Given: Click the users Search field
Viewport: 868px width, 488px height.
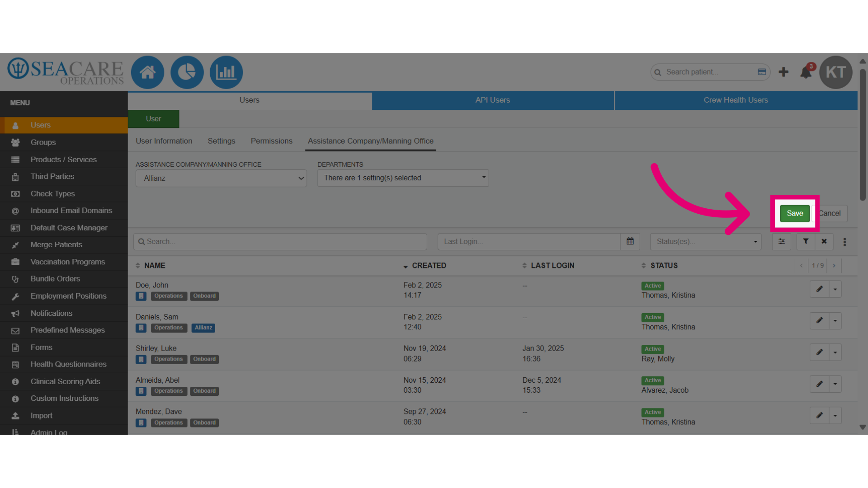Looking at the screenshot, I should coord(280,242).
